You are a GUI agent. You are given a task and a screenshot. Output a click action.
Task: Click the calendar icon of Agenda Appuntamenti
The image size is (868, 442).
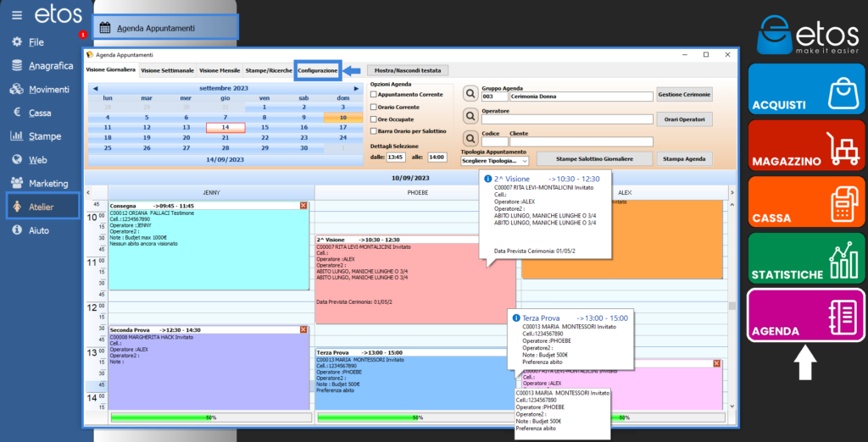pyautogui.click(x=105, y=28)
